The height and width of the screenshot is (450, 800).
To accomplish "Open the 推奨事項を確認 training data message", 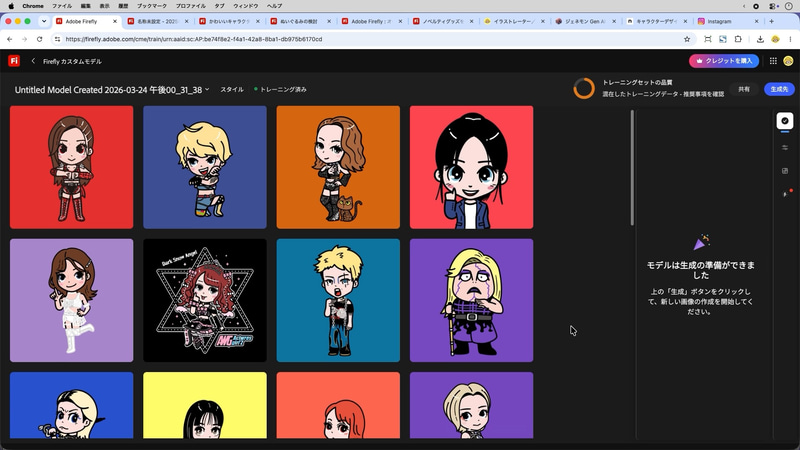I will pyautogui.click(x=663, y=94).
